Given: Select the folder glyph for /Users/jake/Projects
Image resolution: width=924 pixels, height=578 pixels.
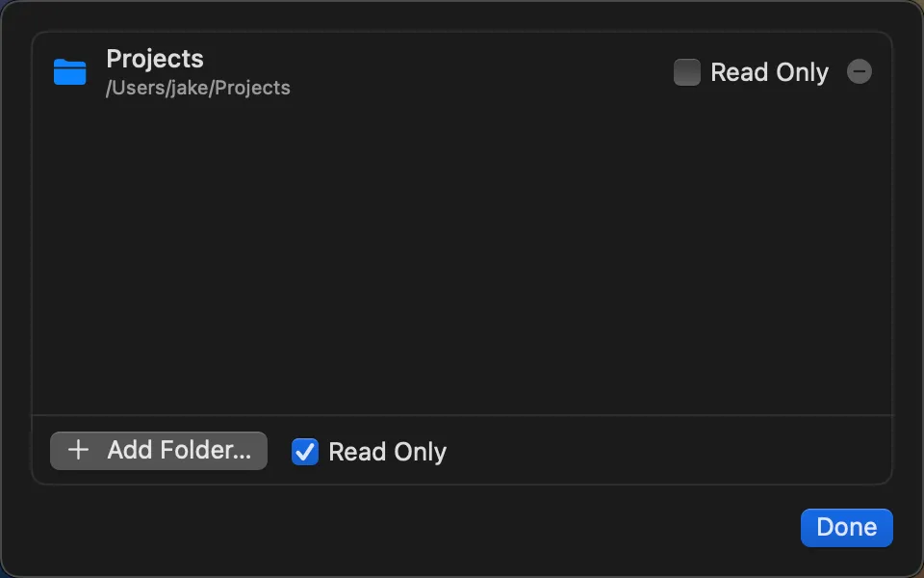Looking at the screenshot, I should (69, 71).
